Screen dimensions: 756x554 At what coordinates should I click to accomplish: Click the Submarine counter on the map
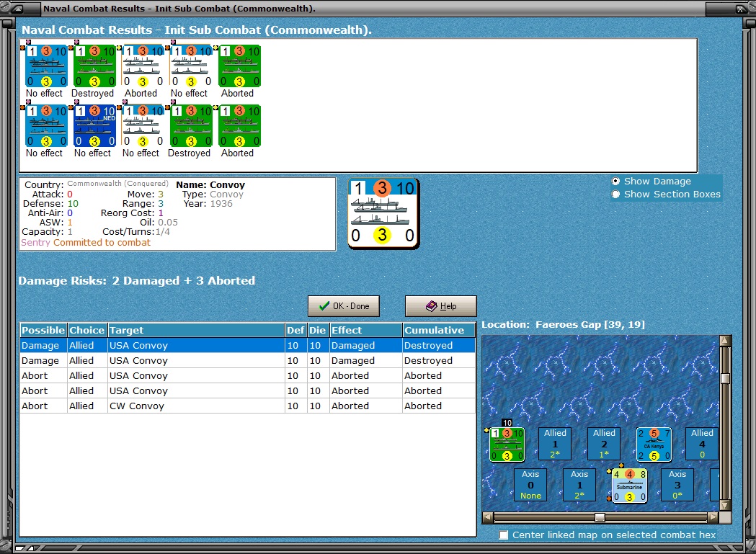coord(629,486)
